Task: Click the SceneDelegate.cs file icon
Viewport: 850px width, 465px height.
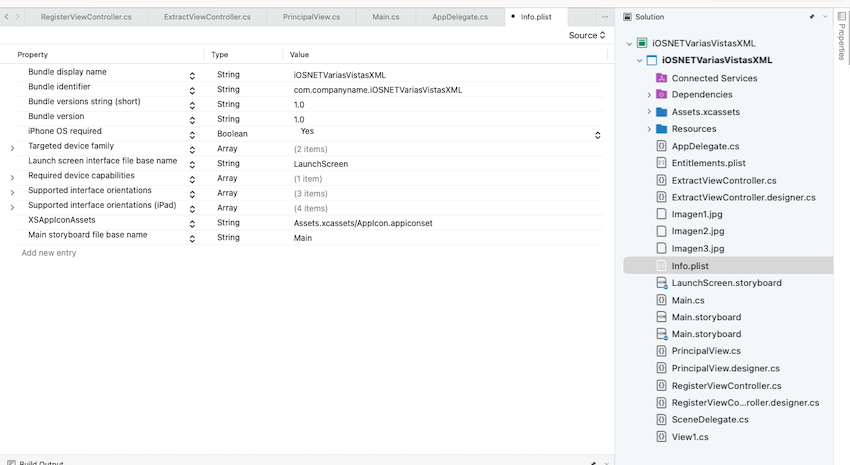Action: click(x=661, y=419)
